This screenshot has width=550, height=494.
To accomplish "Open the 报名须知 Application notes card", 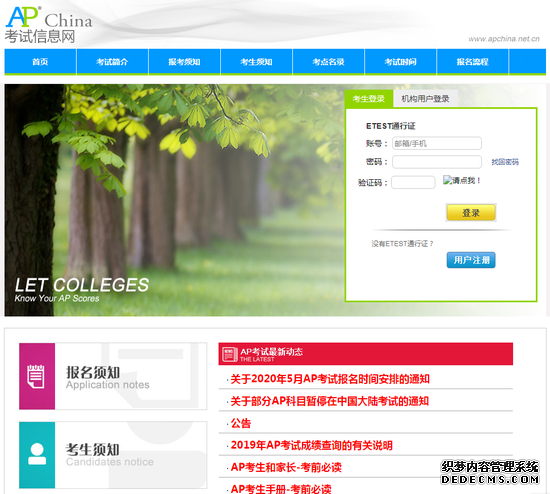I will [113, 376].
